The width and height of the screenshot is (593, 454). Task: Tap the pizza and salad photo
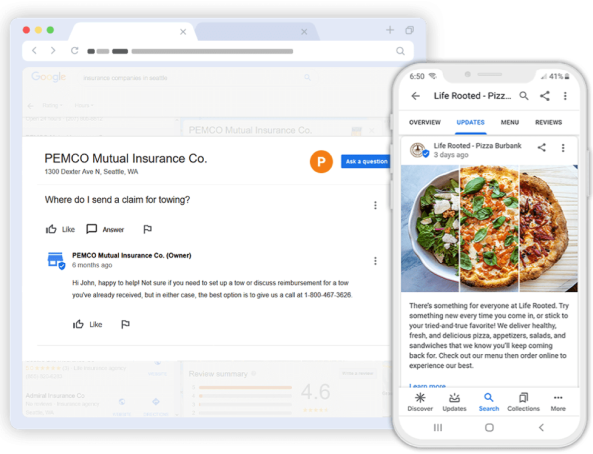point(489,229)
